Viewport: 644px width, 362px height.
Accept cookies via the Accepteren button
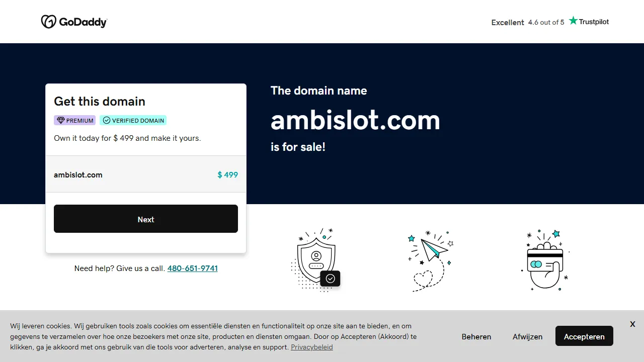584,336
